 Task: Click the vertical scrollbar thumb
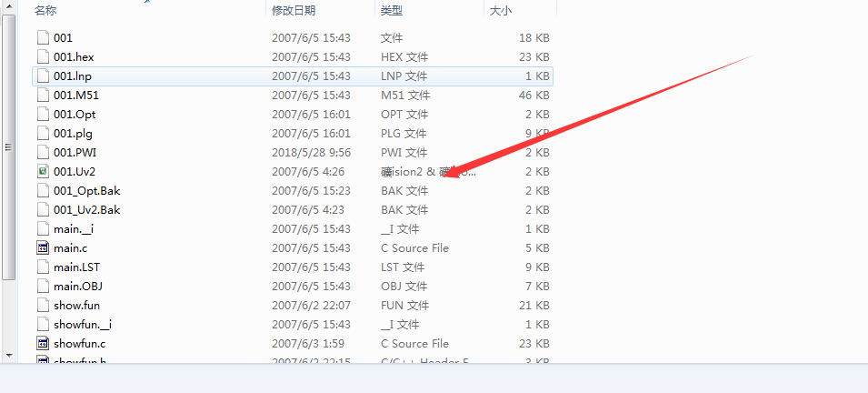8,146
